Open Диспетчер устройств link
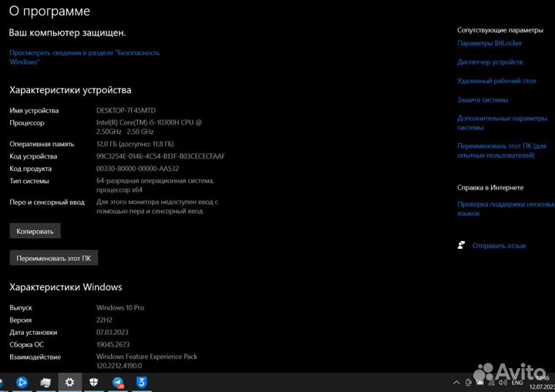Screen dimensions: 555x392 click(490, 62)
